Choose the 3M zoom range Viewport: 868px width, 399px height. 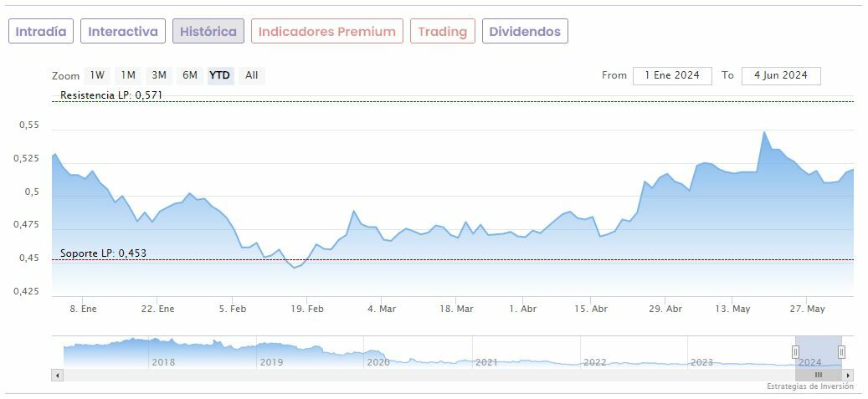tap(159, 75)
